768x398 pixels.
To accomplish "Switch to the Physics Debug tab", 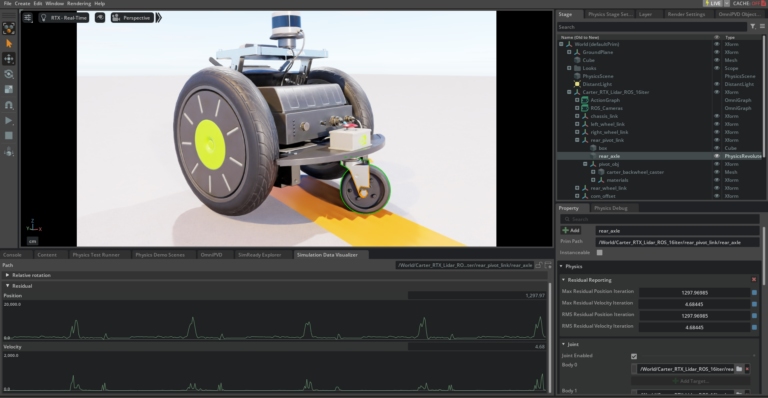I will click(610, 208).
